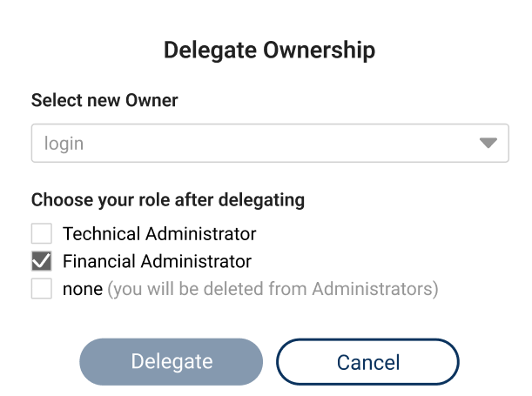Click the empty box icon beside Technical Administrator
Screen dimensions: 532x396
[x=42, y=233]
